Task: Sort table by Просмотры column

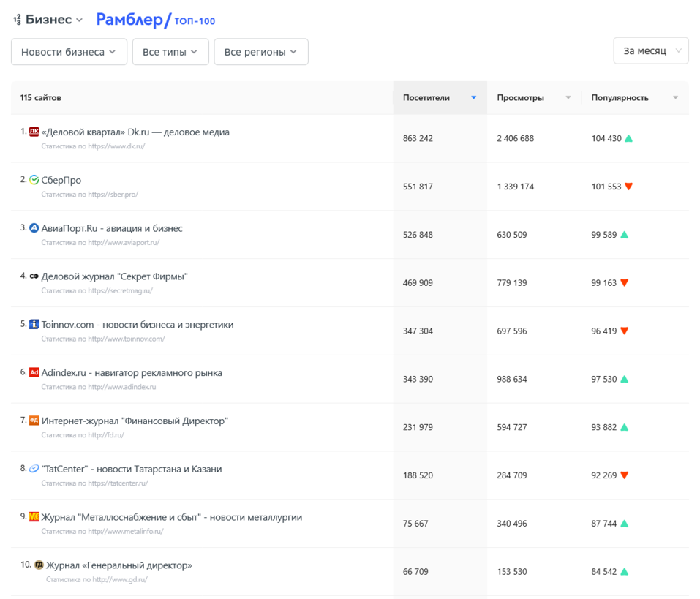Action: click(534, 98)
